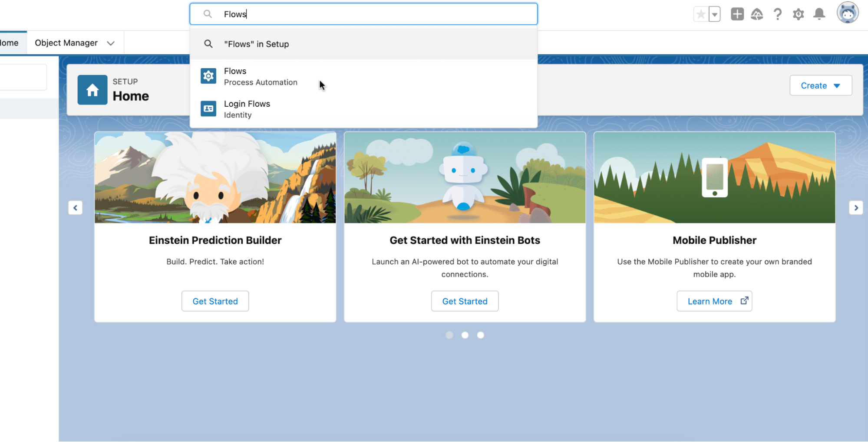
Task: Switch to the Object Manager tab
Action: click(66, 43)
